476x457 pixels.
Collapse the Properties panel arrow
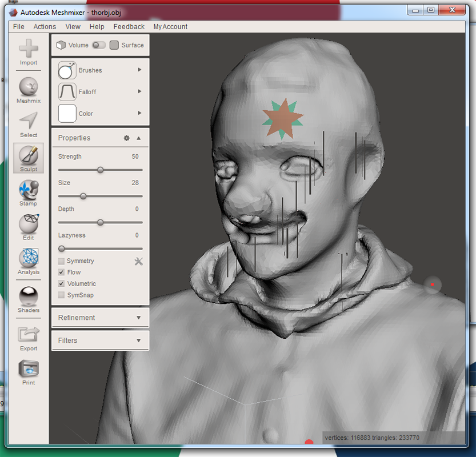pos(139,138)
